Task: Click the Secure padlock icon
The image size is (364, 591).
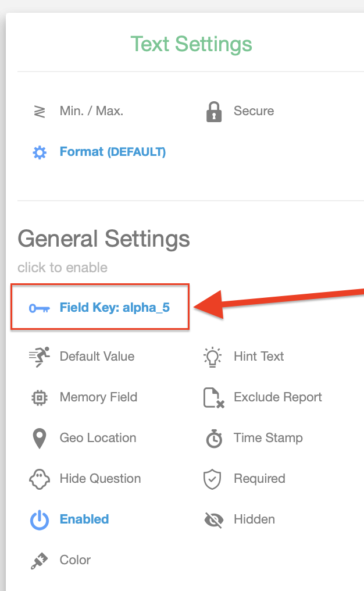Action: tap(214, 111)
